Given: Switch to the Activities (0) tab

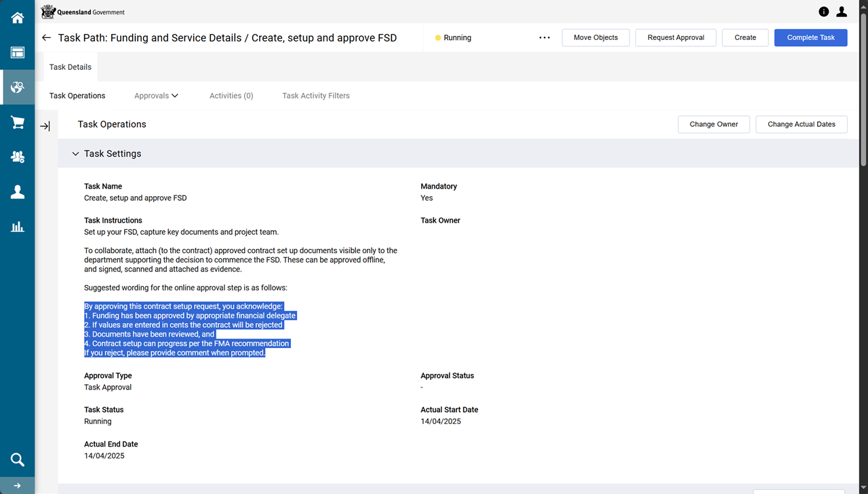Looking at the screenshot, I should point(231,96).
